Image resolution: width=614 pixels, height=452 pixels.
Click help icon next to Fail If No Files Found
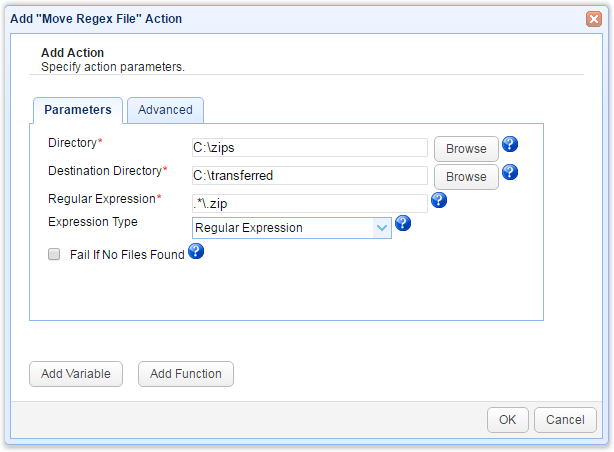click(x=196, y=252)
